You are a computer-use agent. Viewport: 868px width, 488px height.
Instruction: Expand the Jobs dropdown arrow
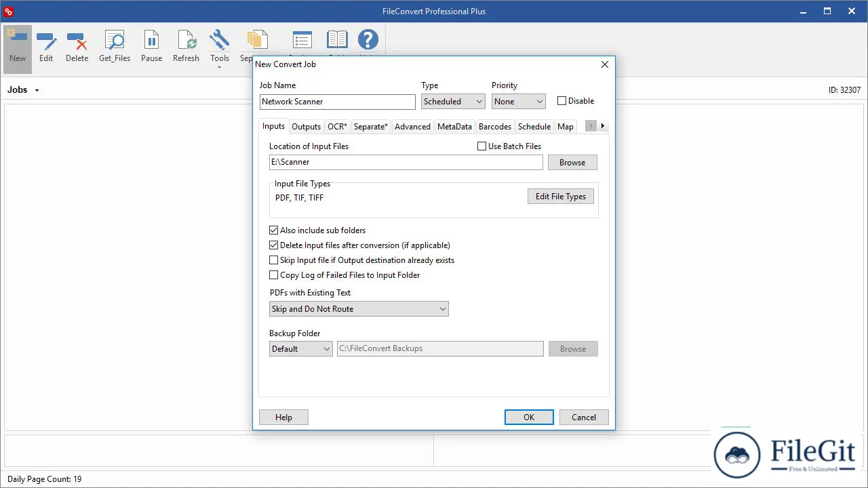pyautogui.click(x=37, y=91)
